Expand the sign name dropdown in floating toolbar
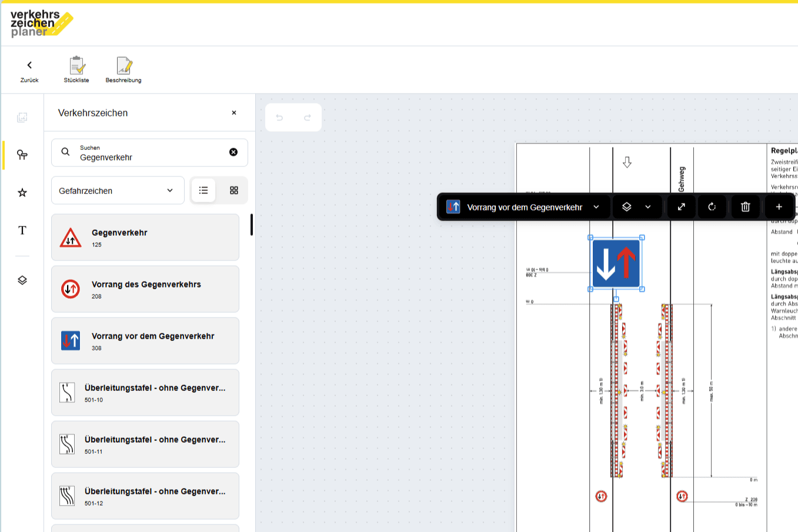798x532 pixels. point(596,207)
